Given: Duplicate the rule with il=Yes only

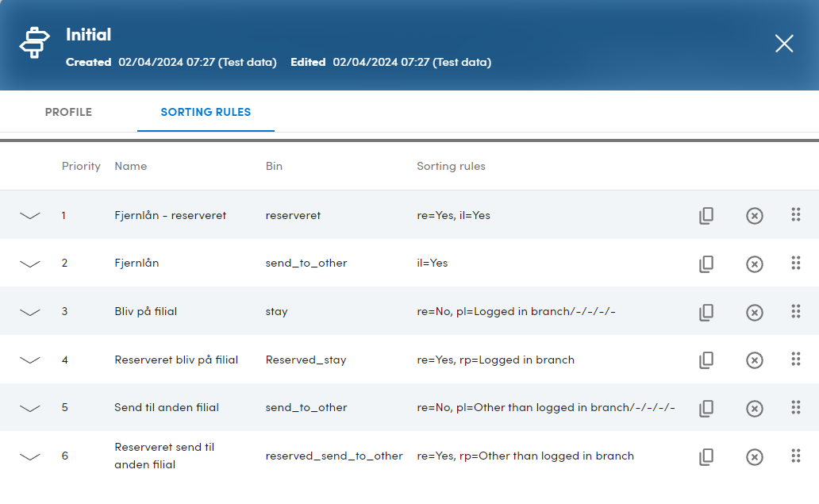Looking at the screenshot, I should (706, 264).
